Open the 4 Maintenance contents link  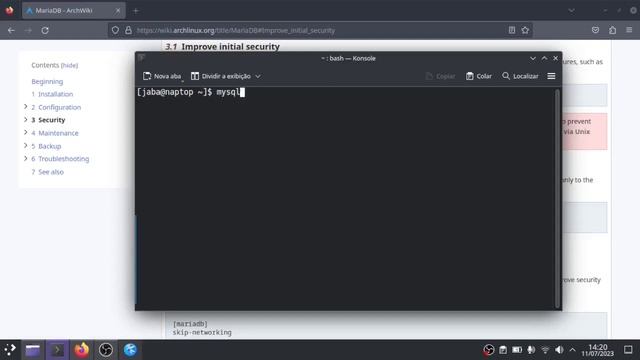click(x=55, y=133)
